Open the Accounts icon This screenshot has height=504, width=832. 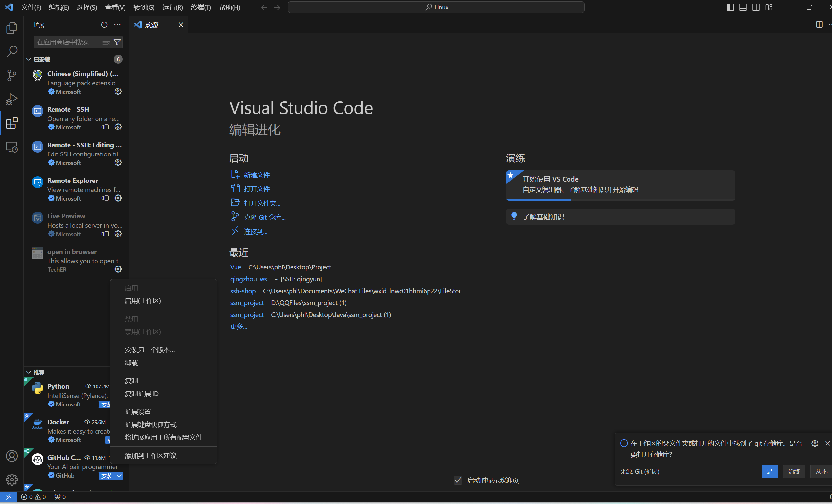coord(12,456)
